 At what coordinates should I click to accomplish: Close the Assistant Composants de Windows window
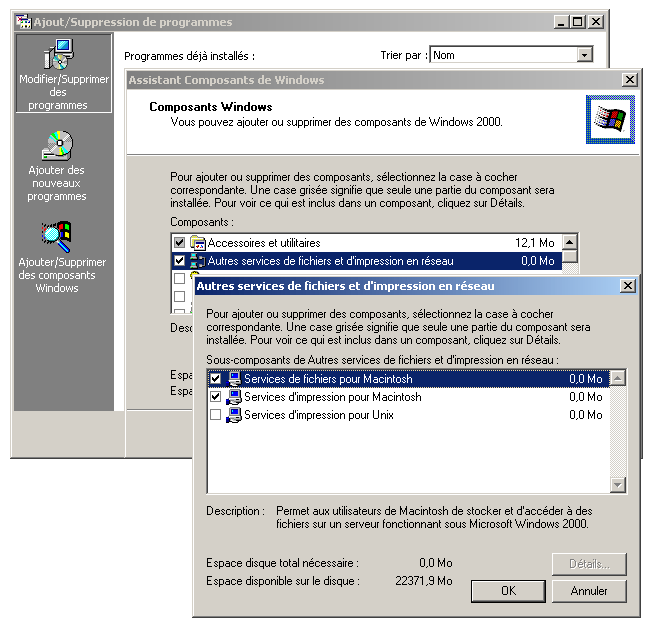coord(630,79)
